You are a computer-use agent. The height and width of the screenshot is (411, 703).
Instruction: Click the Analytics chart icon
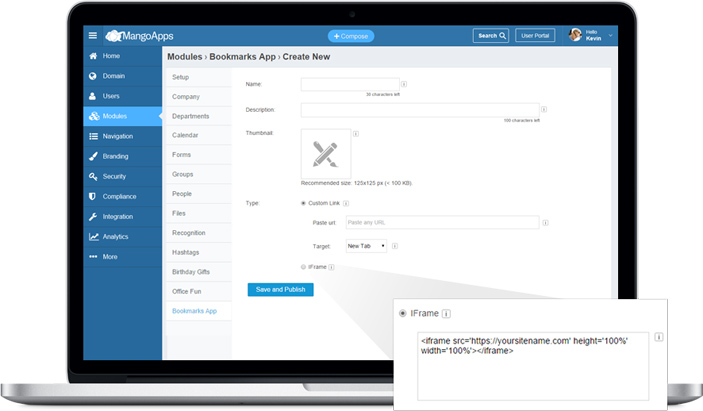(94, 237)
